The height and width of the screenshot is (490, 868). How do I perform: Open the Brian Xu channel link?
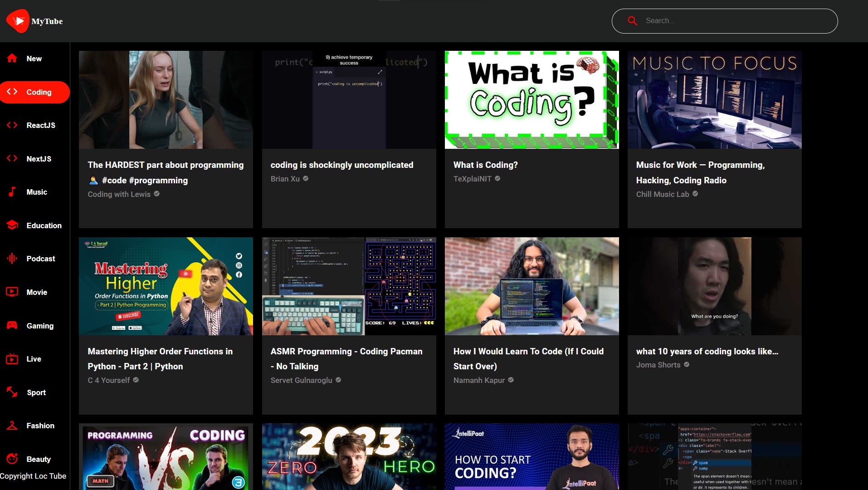[x=285, y=179]
